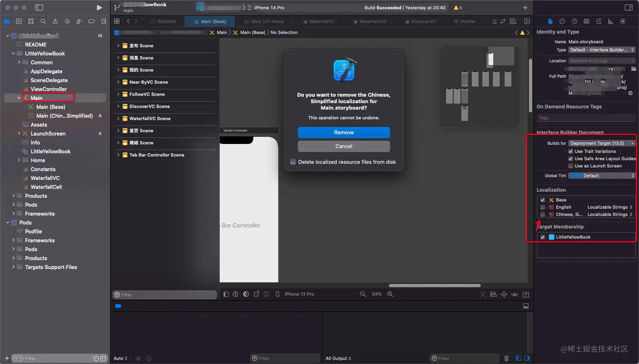
Task: Click Cancel in the localization dialog
Action: click(x=344, y=146)
